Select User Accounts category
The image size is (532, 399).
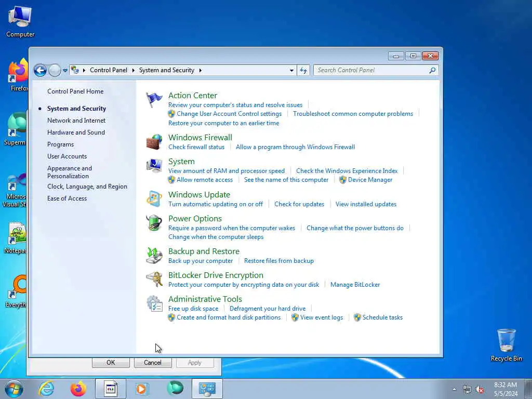tap(67, 156)
